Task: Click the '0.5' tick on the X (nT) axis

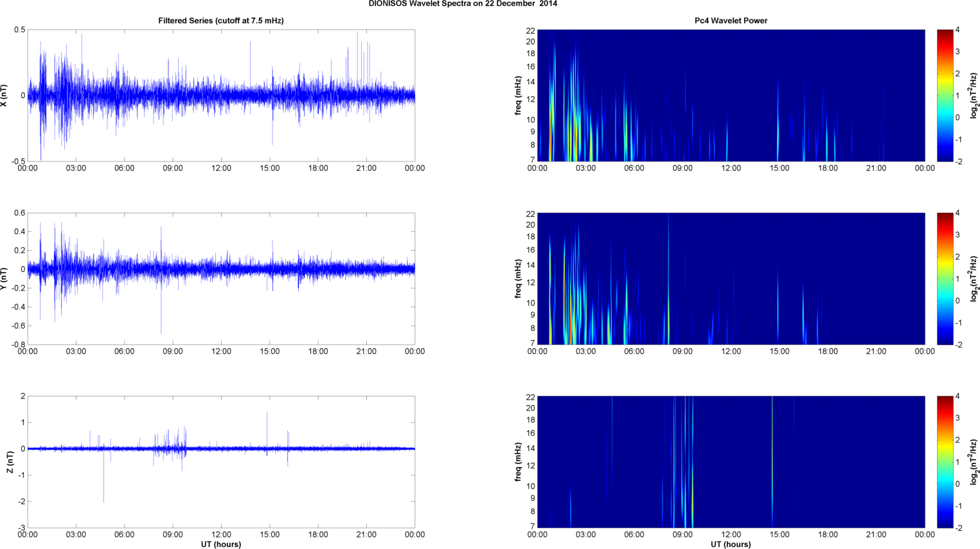Action: click(19, 30)
